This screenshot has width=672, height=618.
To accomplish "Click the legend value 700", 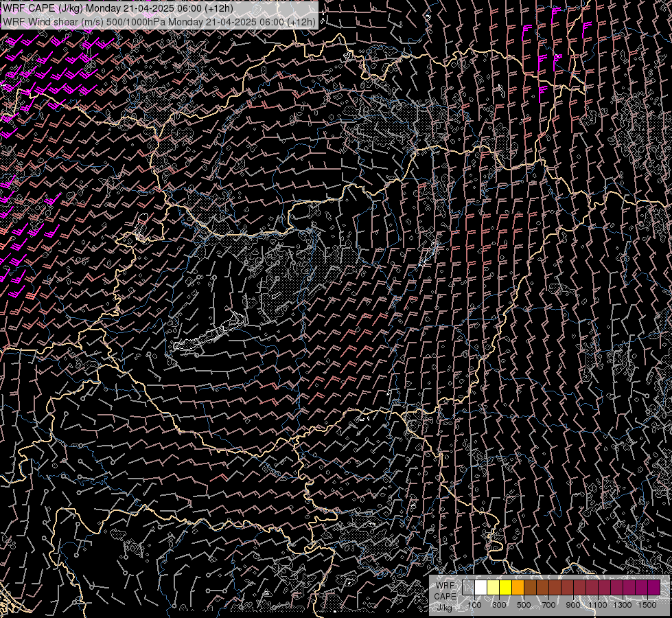I will click(548, 605).
